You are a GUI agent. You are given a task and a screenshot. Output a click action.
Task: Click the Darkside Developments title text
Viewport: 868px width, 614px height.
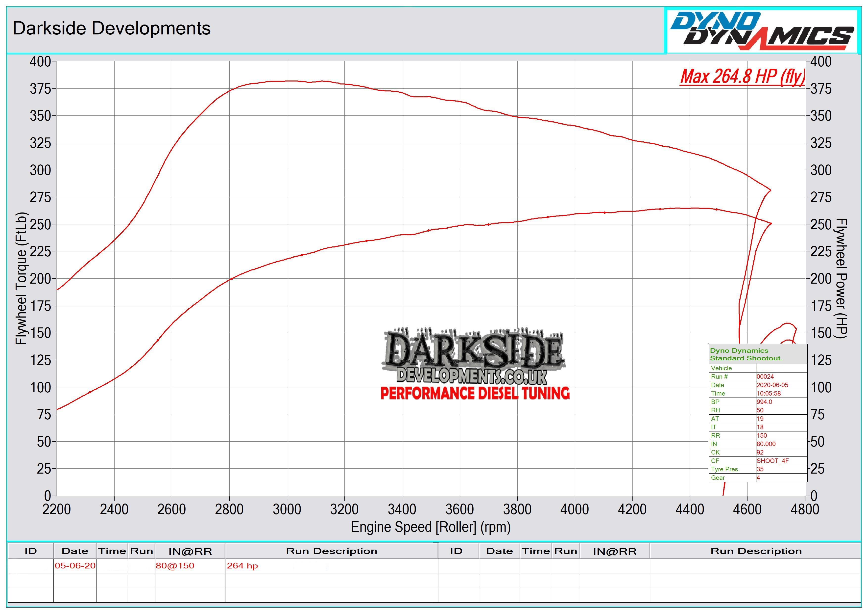112,28
